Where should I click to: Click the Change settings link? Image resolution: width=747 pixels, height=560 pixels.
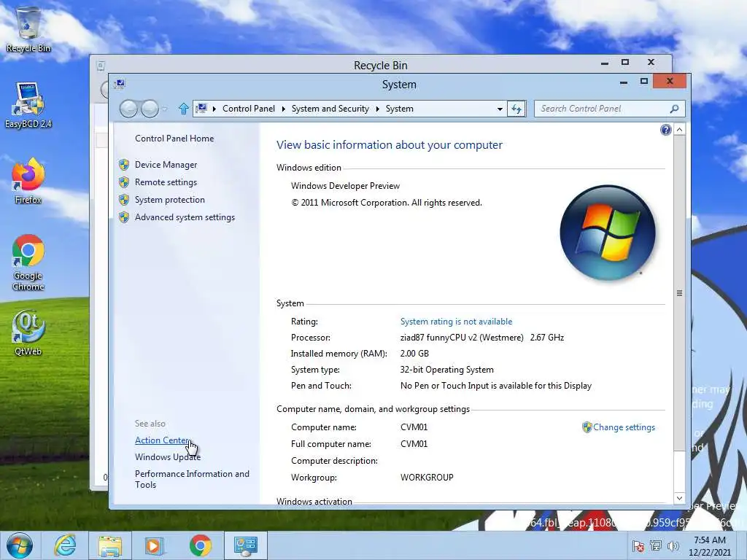click(624, 427)
